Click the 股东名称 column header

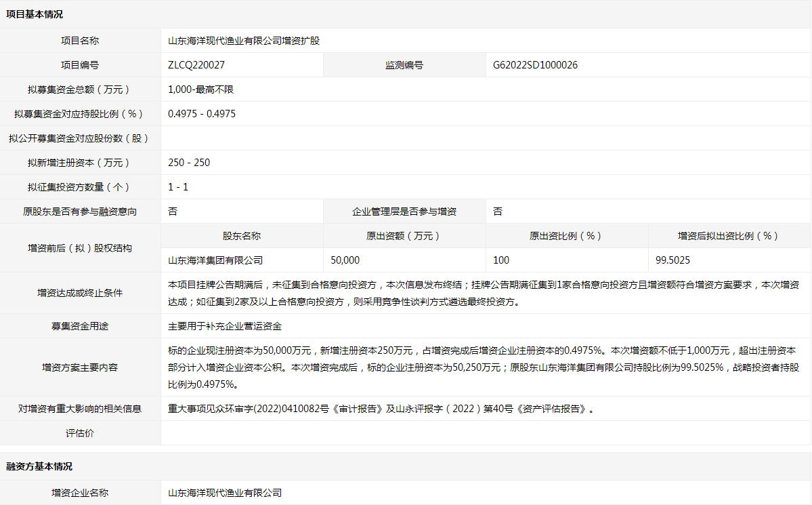[x=242, y=236]
